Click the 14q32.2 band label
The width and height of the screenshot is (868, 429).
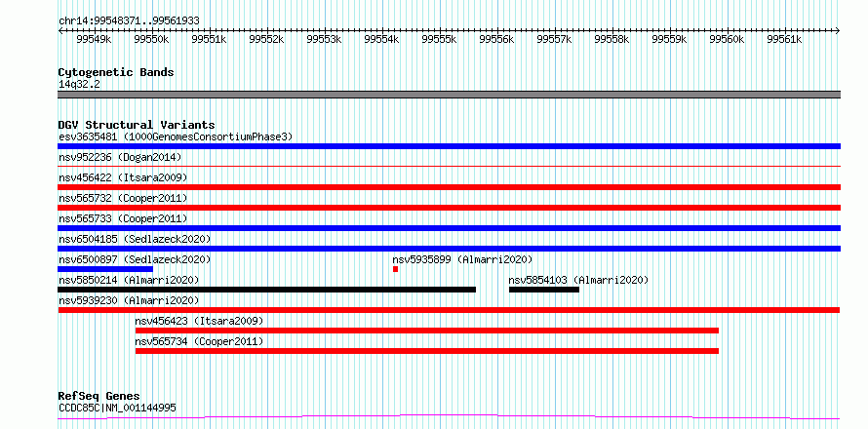point(79,85)
